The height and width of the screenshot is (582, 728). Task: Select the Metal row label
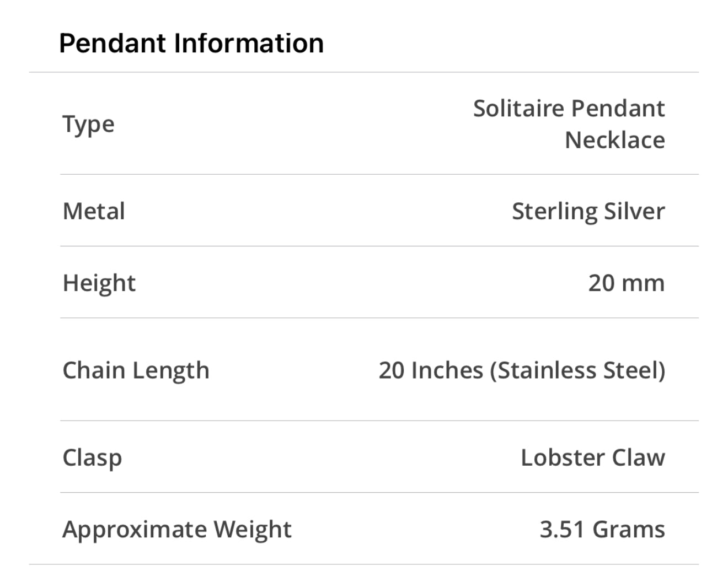[x=94, y=211]
